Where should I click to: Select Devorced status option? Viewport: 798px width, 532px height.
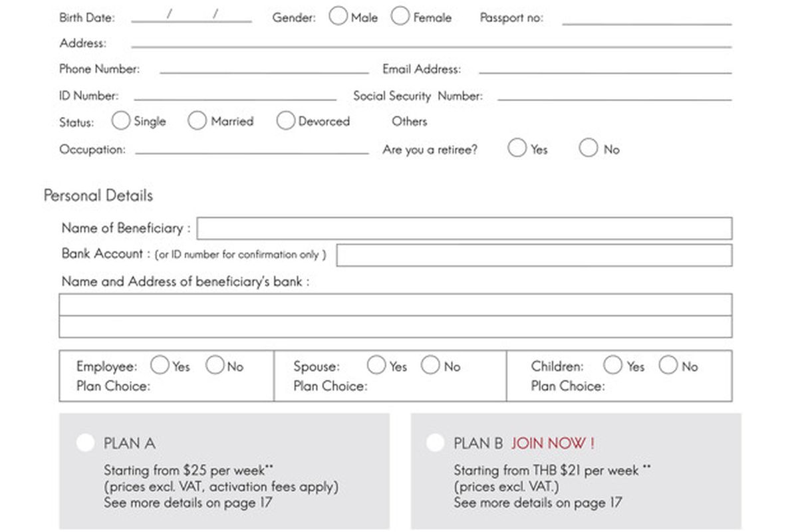pos(285,121)
